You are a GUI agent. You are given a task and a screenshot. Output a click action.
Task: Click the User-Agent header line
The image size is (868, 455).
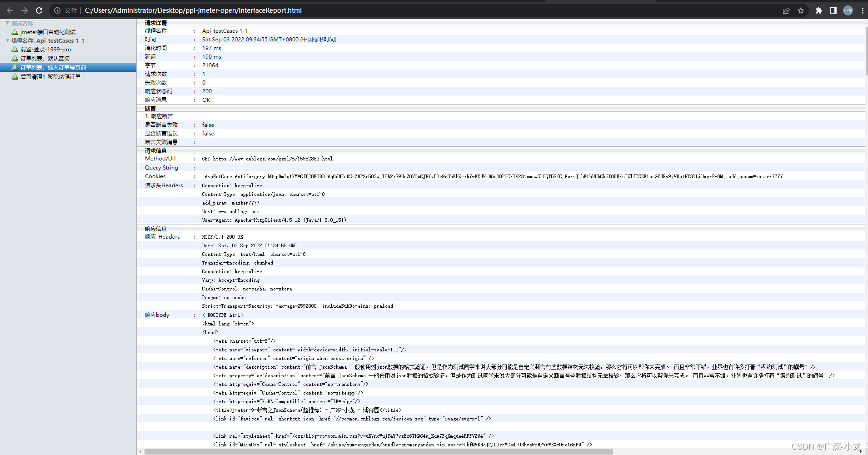tap(274, 220)
